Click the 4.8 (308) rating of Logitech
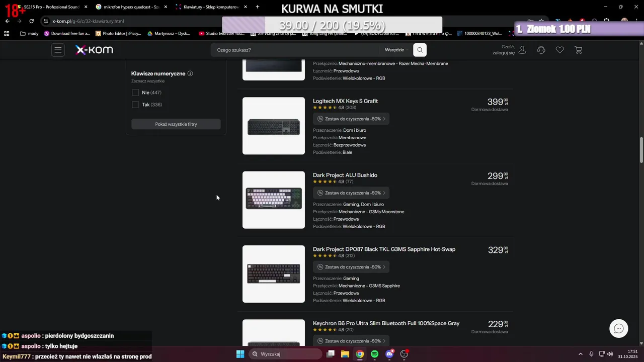644x362 pixels. pyautogui.click(x=335, y=108)
